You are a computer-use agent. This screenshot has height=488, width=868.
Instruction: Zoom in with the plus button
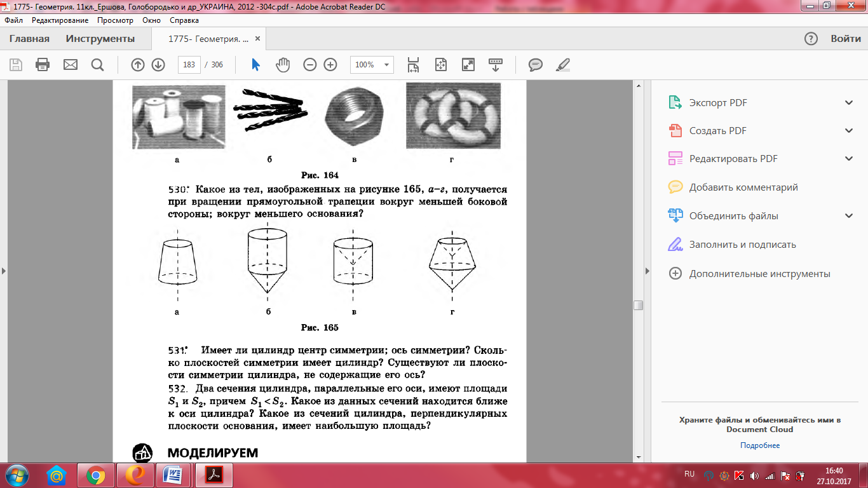(330, 65)
